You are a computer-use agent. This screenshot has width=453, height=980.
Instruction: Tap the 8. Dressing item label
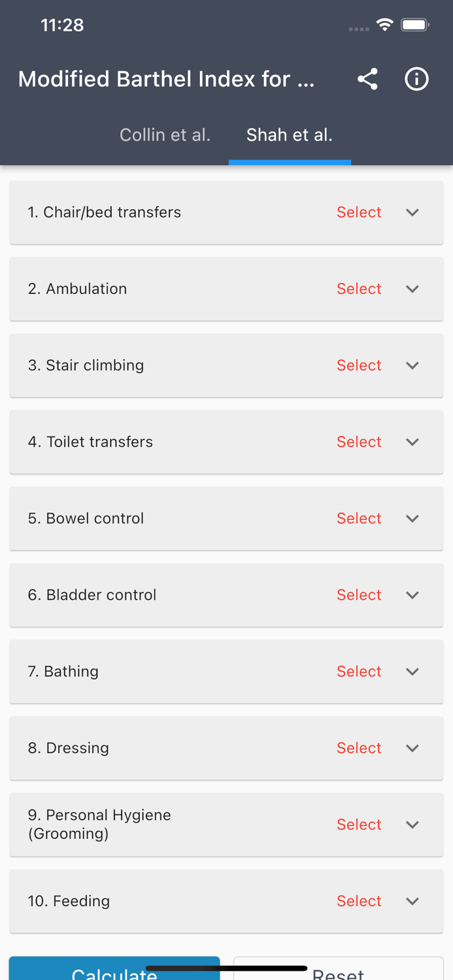point(69,747)
